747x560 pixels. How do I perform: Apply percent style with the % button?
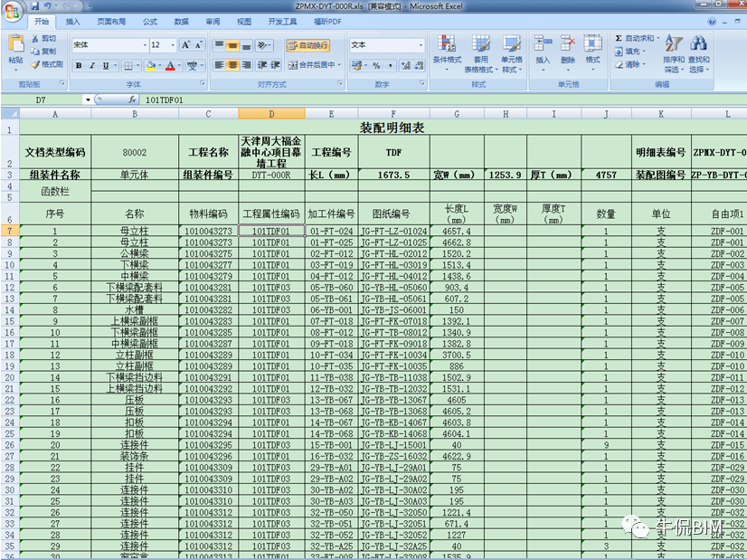click(x=376, y=66)
